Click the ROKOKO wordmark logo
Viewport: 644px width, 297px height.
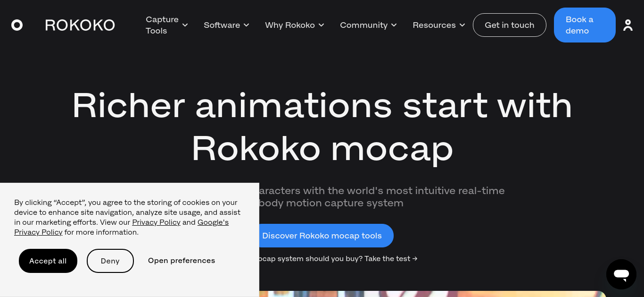[x=80, y=25]
